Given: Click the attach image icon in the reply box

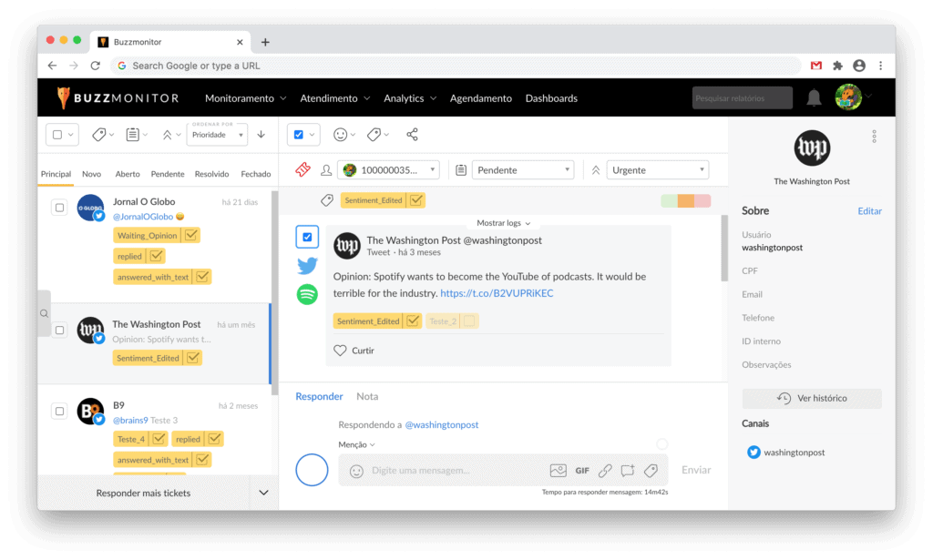Looking at the screenshot, I should click(558, 471).
